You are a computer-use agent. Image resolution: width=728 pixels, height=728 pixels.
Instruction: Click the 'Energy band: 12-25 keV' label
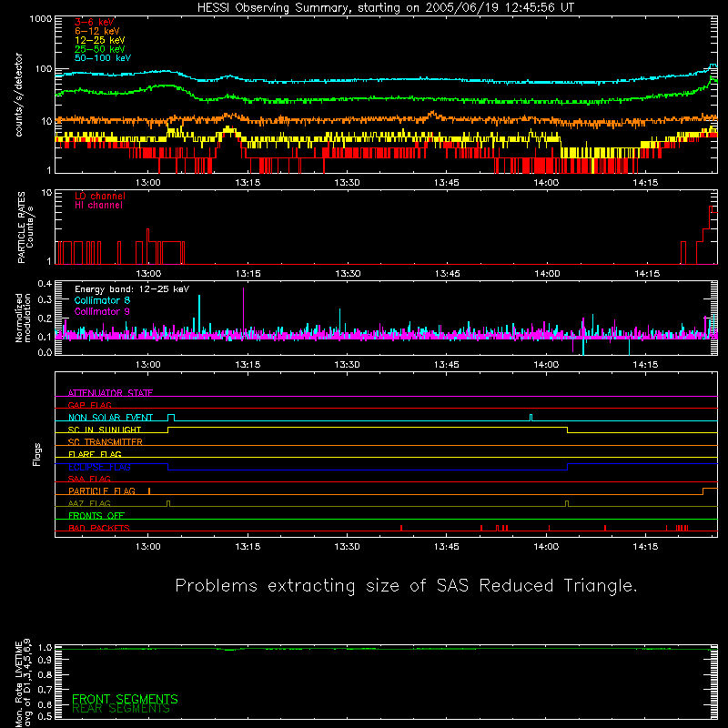(132, 289)
